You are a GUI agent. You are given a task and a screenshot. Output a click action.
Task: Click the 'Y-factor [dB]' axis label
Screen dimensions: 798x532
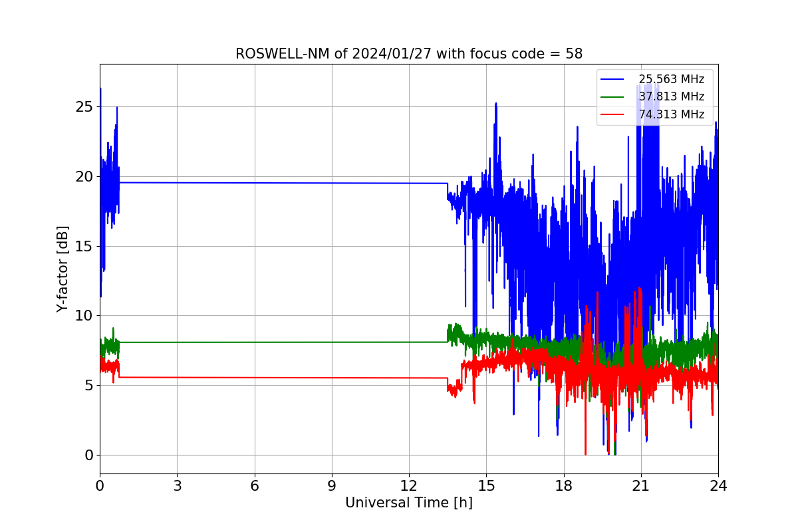(63, 269)
